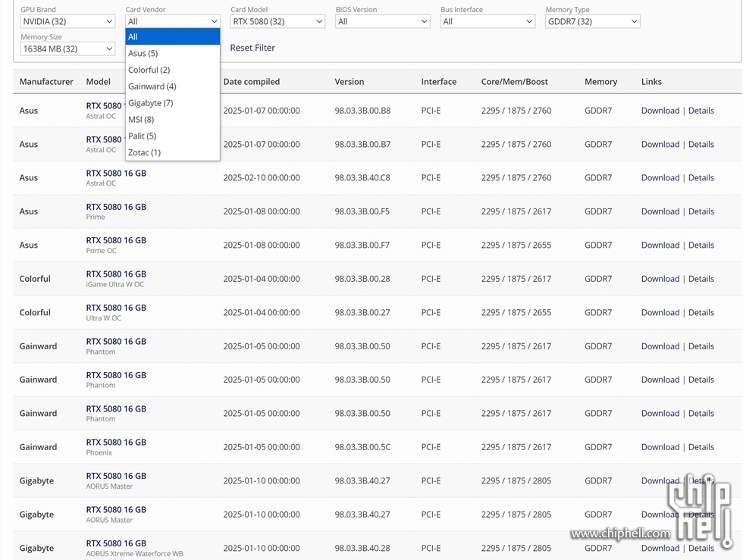Select MSI (8) vendor option
The image size is (743, 560).
[173, 120]
